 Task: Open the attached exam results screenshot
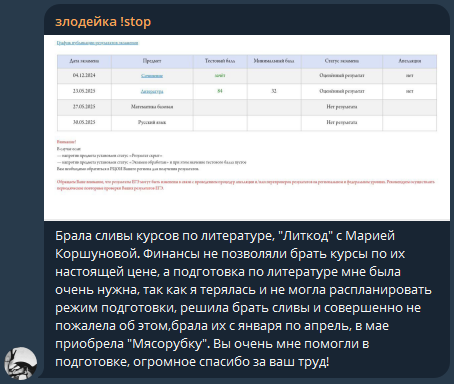[247, 127]
